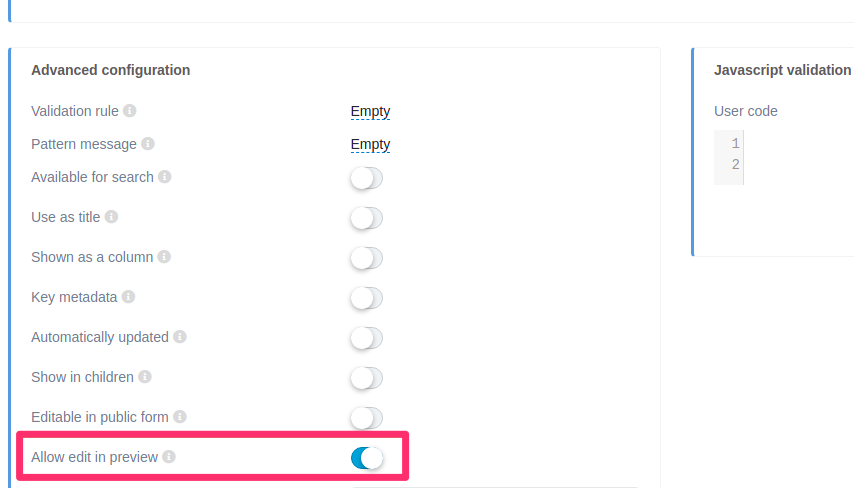Viewport: 854px width, 488px height.
Task: Click info icon beside Key metadata
Action: point(128,297)
